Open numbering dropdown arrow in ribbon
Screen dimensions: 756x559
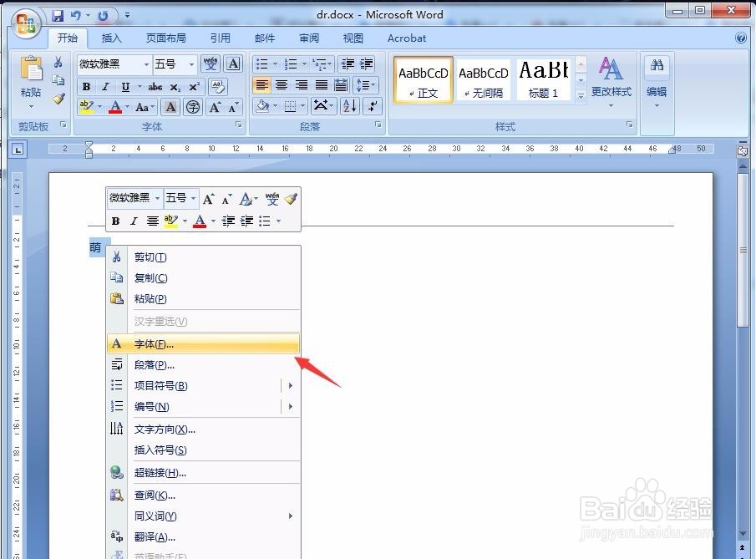(x=304, y=64)
